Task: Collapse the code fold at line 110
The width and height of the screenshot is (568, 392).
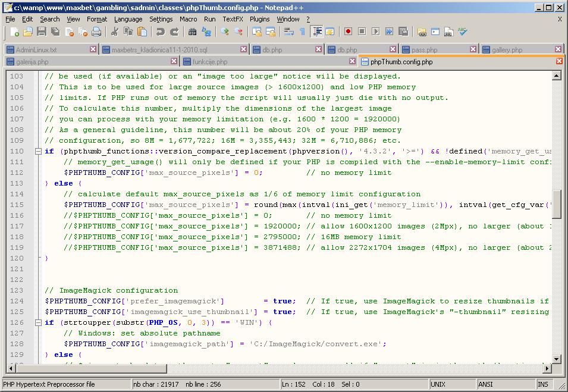Action: pyautogui.click(x=38, y=151)
